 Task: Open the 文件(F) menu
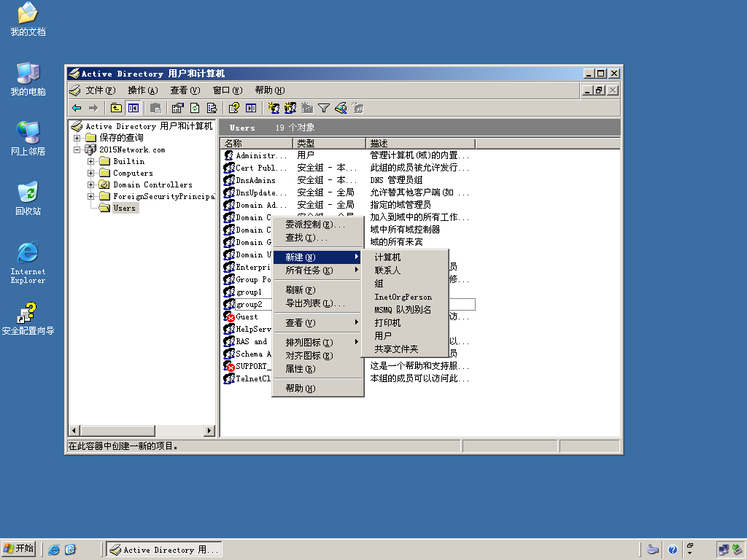[100, 90]
